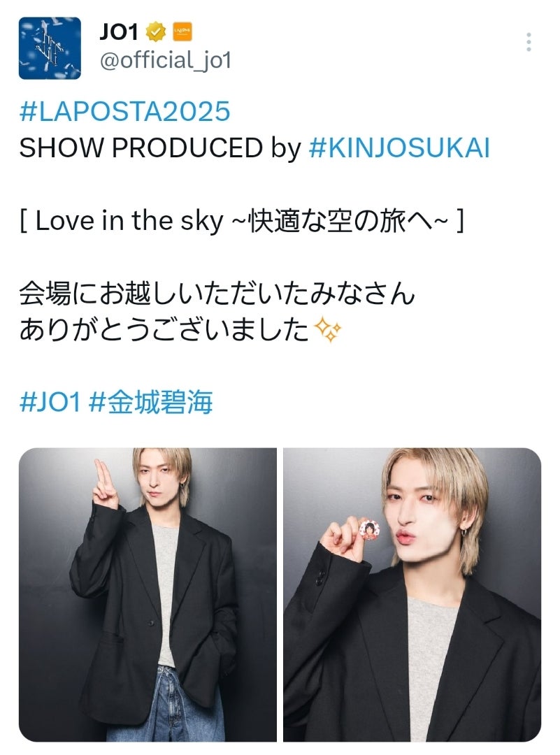560x755 pixels.
Task: Open the @official_jo1 handle
Action: tap(166, 61)
